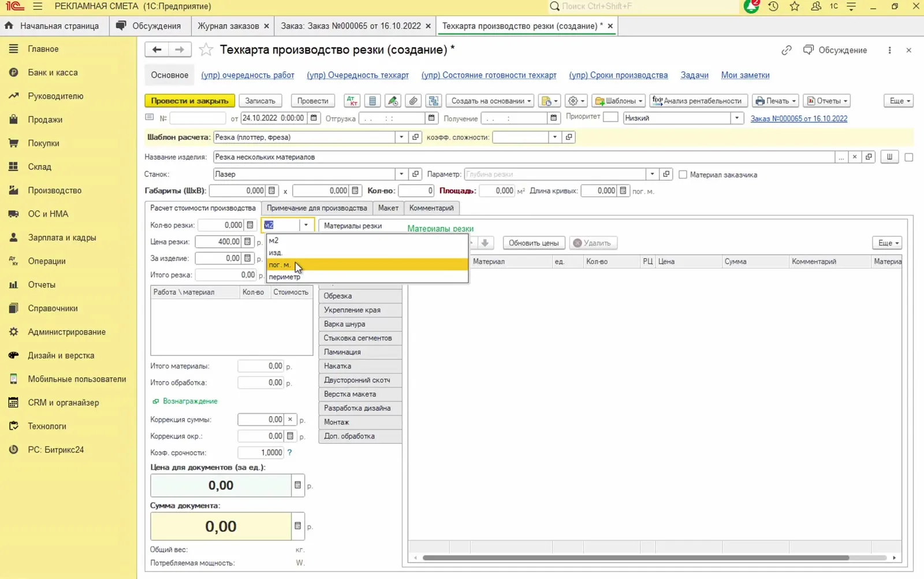Viewport: 924px width, 579px height.
Task: Toggle checkbox at right of Название изделия
Action: click(x=908, y=157)
